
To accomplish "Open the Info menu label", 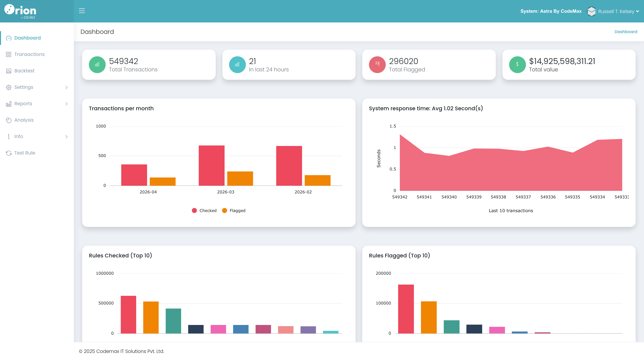I will (x=19, y=137).
